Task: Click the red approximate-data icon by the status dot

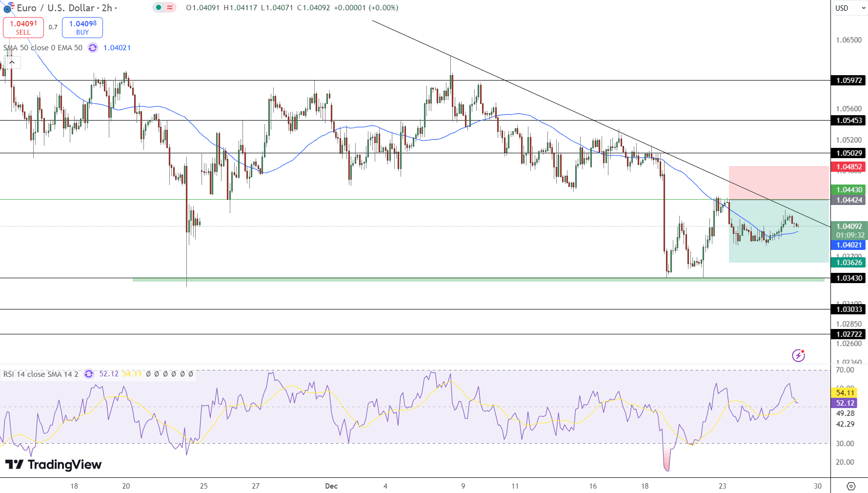Action: (170, 7)
